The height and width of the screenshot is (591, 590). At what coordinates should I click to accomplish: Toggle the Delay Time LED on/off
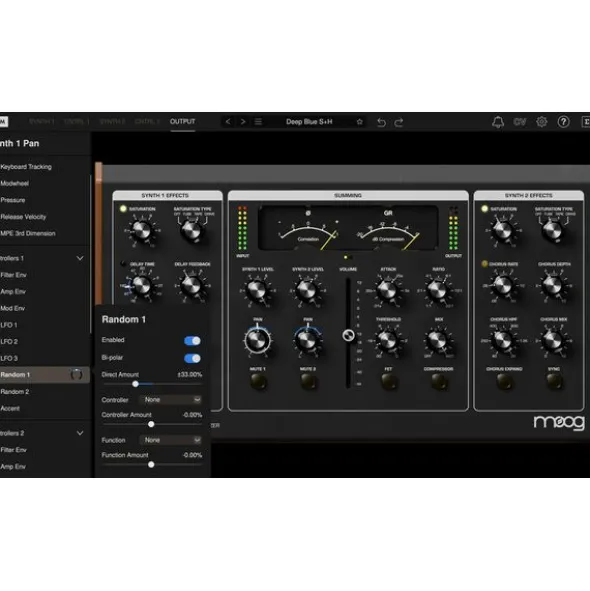click(123, 264)
